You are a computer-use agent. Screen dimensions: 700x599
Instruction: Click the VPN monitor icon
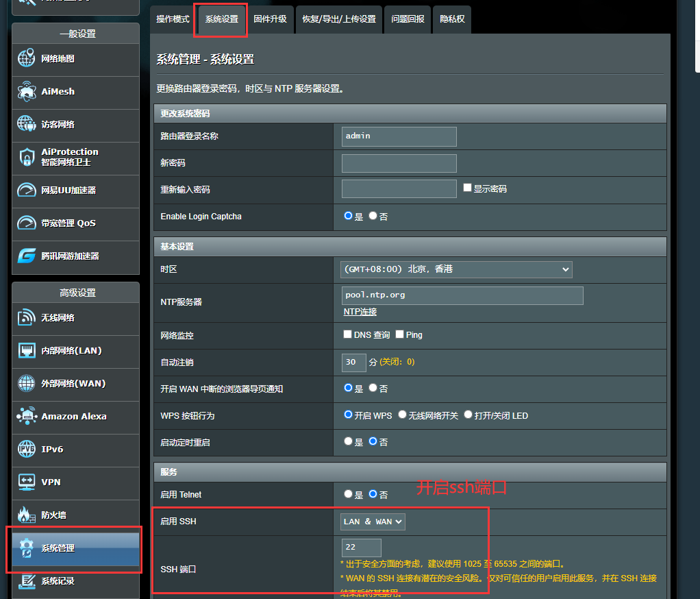click(26, 482)
